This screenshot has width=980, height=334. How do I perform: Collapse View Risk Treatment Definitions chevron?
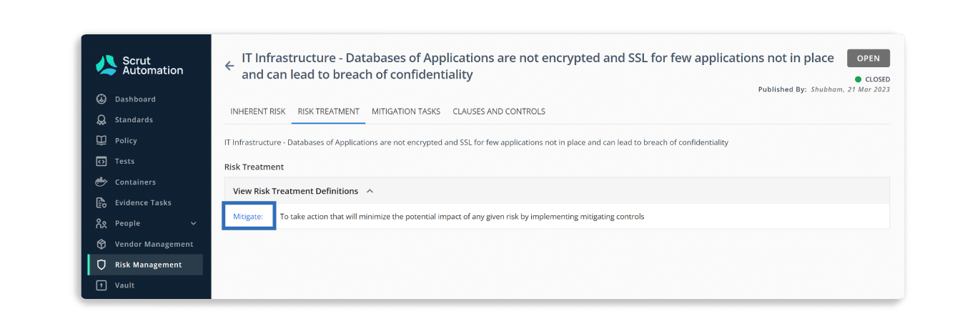(x=370, y=191)
